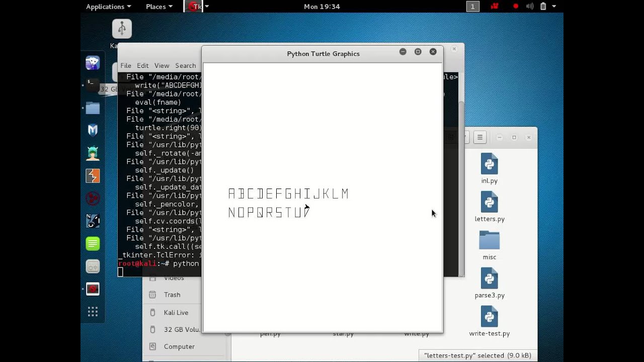Open the Files folder icon in dock

pyautogui.click(x=93, y=108)
